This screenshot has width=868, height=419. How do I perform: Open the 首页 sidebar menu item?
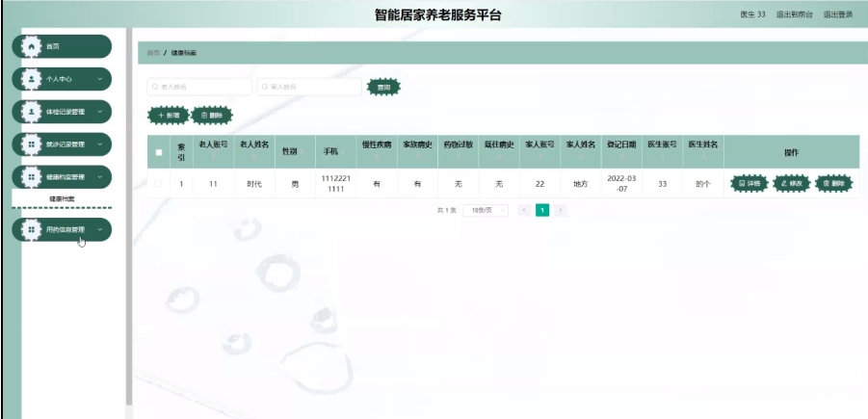coord(62,46)
